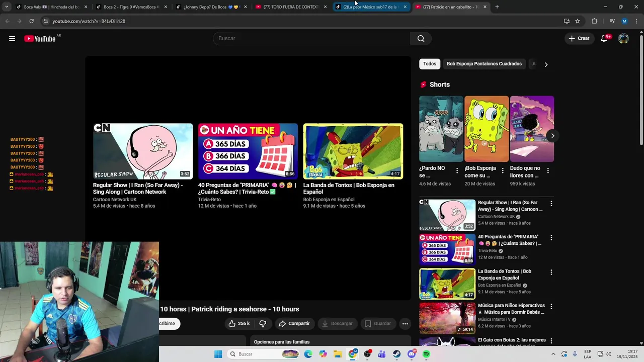Go to the YouTube home logo
Screen dimensions: 644x362
[40, 39]
